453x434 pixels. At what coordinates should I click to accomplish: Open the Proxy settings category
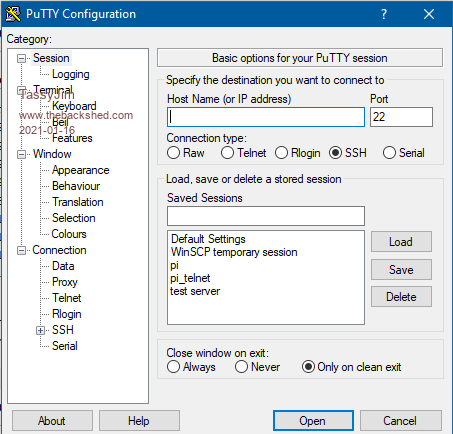pyautogui.click(x=65, y=282)
